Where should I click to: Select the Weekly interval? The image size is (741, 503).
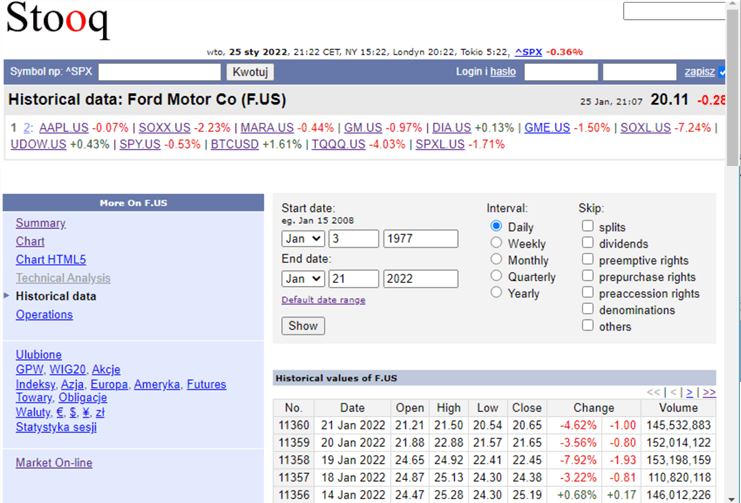pos(496,243)
